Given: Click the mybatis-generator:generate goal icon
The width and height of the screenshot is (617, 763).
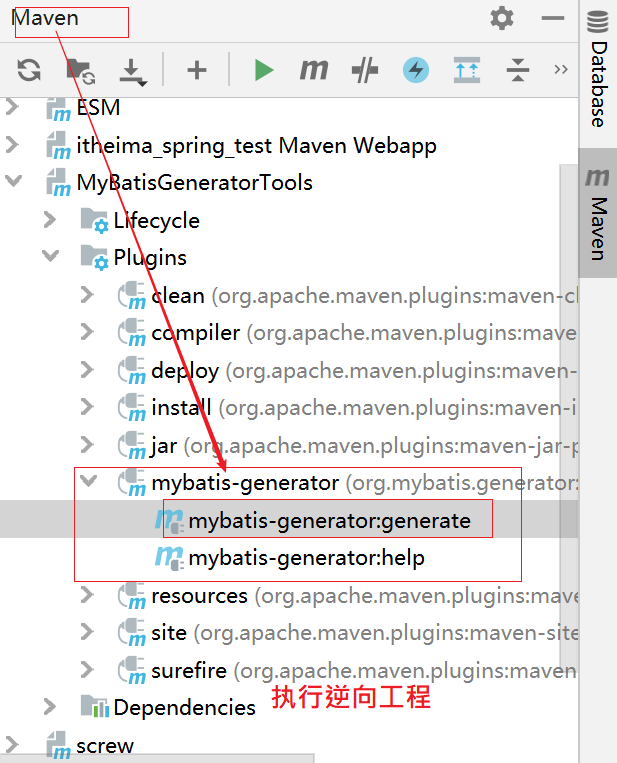Looking at the screenshot, I should pyautogui.click(x=169, y=521).
